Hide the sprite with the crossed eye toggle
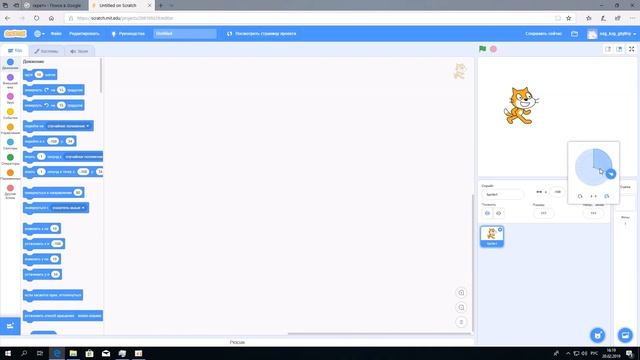The image size is (640, 360). 498,213
